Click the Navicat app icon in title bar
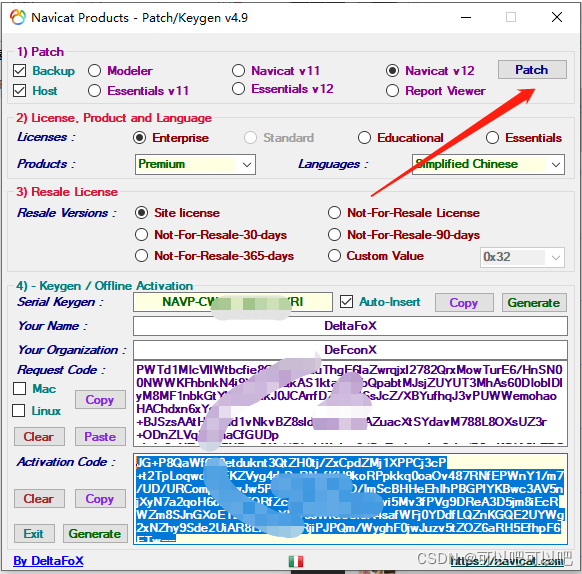Image resolution: width=582 pixels, height=574 pixels. click(17, 17)
